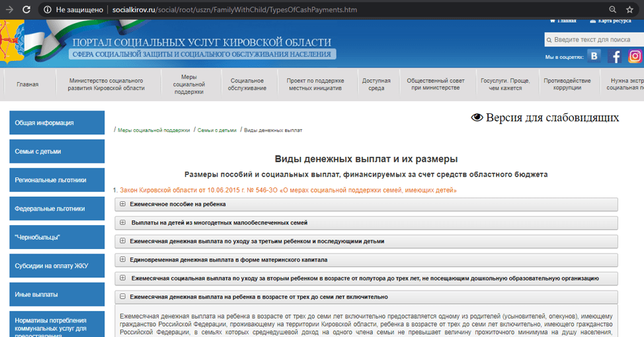Click the portal title 'Портал социальных услуг Кировской области'

click(202, 42)
